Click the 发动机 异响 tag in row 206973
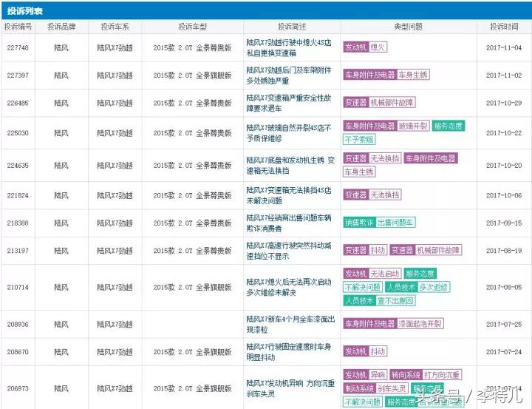Viewport: 532px width, 409px height. (365, 375)
